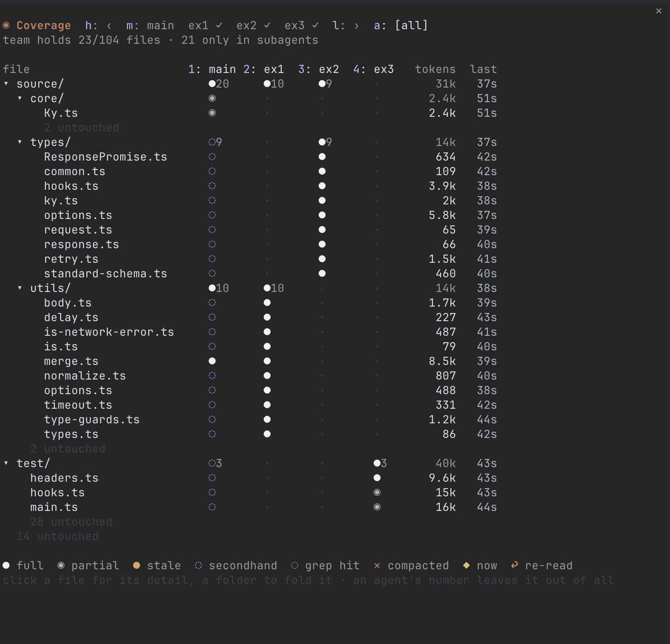This screenshot has width=670, height=644.
Task: Click partial-read marker for Ky.ts in main column
Action: (212, 113)
